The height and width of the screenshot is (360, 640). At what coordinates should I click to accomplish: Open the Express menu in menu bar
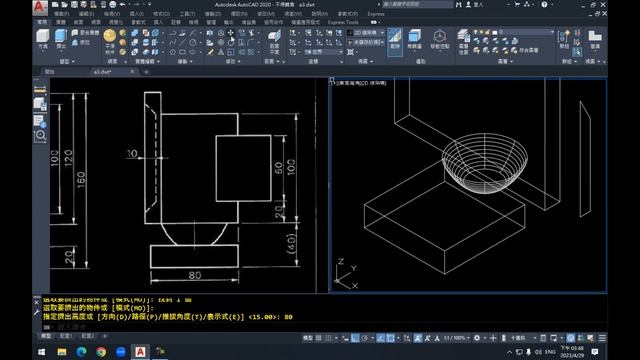click(376, 13)
